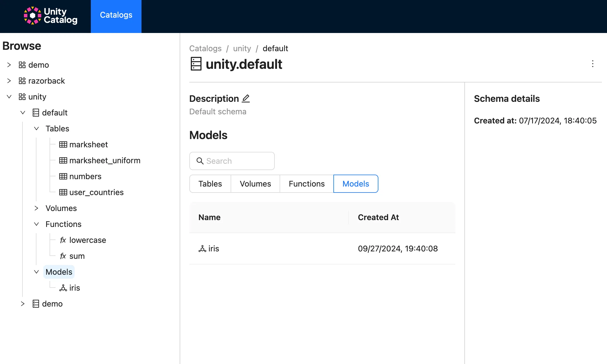The width and height of the screenshot is (607, 364).
Task: Select the iris model icon in sidebar
Action: pos(63,288)
